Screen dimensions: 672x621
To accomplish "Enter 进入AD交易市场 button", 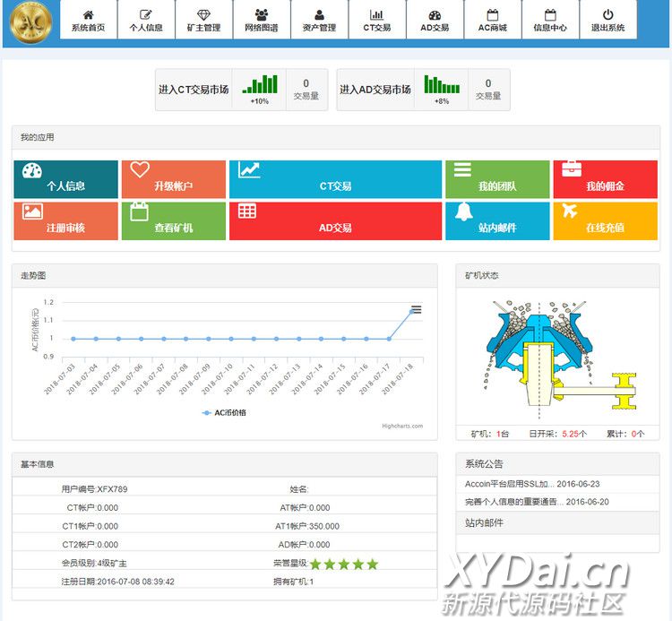I will [375, 90].
